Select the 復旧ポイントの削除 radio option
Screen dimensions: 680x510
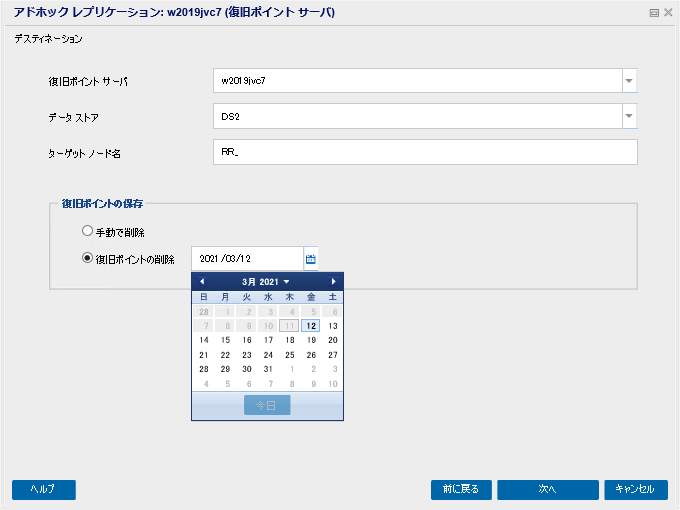[87, 258]
